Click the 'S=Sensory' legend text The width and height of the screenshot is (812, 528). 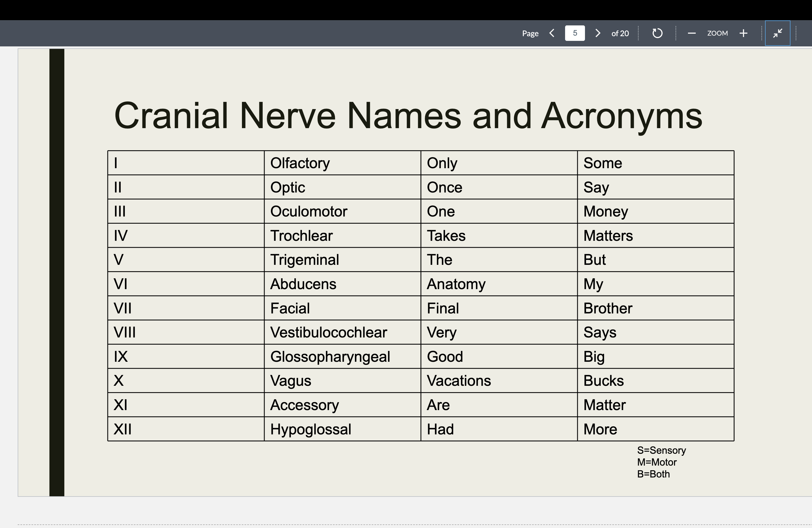661,450
